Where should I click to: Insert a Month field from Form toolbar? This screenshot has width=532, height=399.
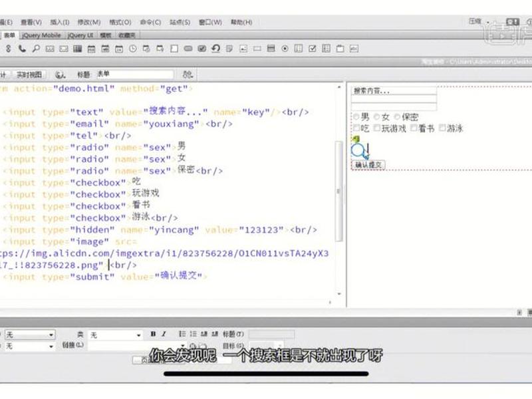coord(92,49)
